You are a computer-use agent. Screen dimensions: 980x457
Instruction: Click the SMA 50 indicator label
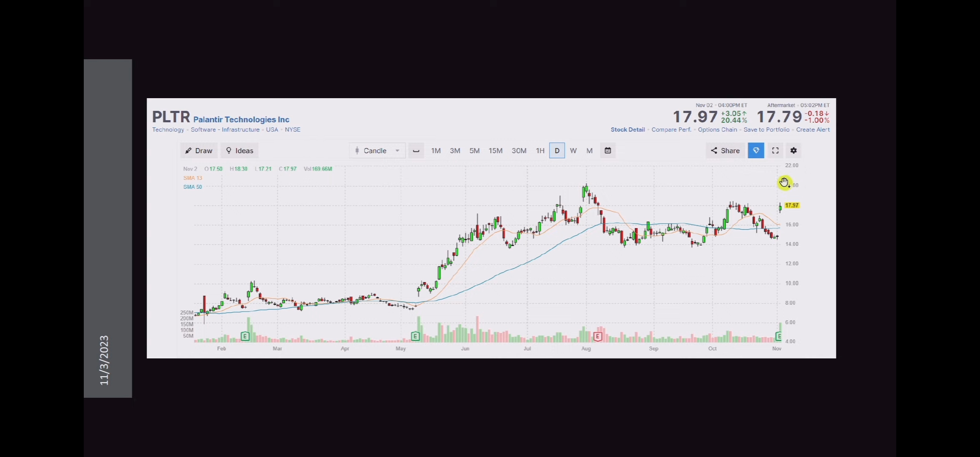[193, 187]
